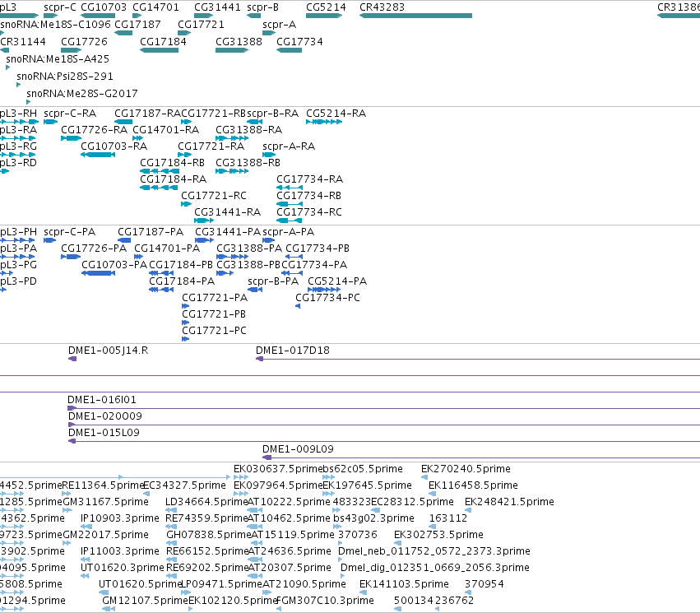
Task: Click protein CG17726-PA
Action: pos(71,258)
